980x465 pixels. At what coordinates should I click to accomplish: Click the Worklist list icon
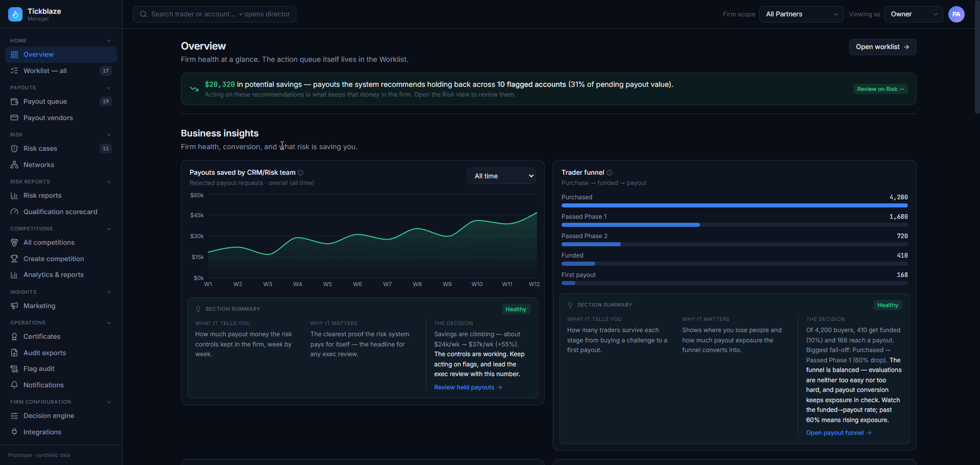point(14,71)
